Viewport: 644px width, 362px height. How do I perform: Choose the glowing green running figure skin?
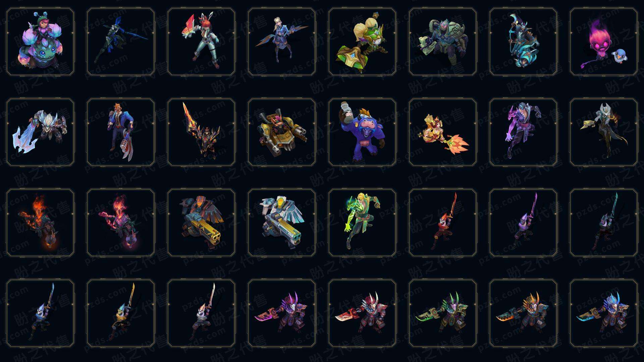click(362, 223)
